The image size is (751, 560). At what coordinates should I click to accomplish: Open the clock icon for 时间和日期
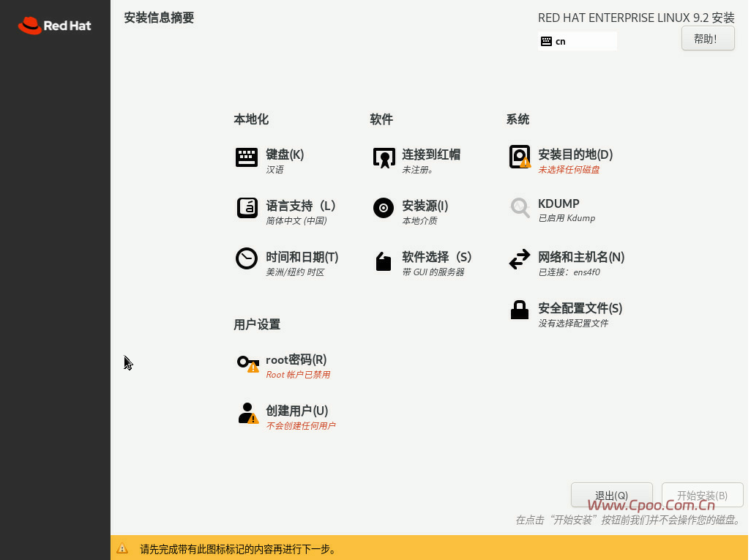pos(247,258)
